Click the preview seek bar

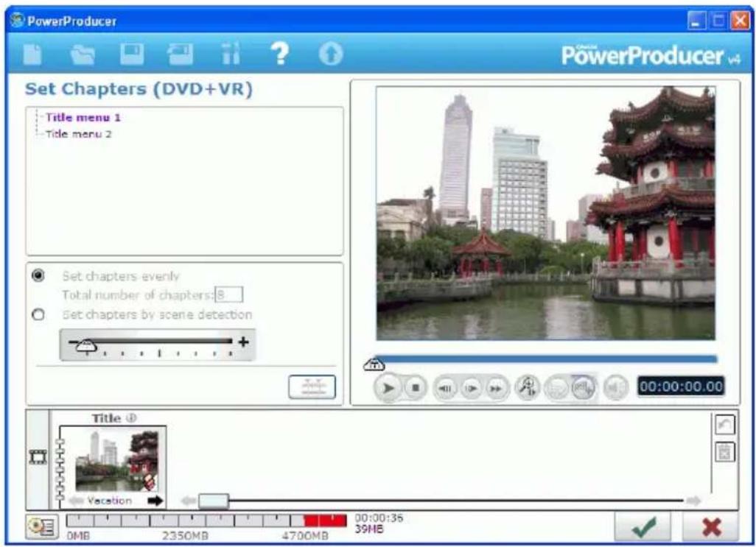[546, 359]
